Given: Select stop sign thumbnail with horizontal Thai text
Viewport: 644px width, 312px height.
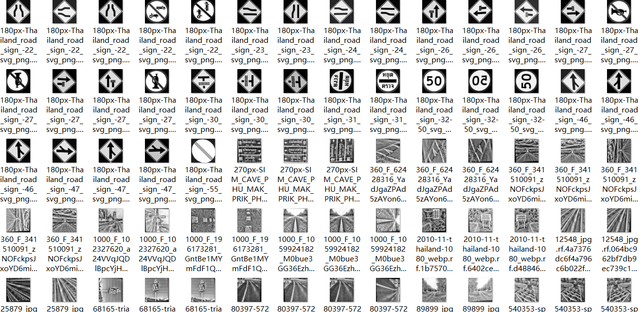Looking at the screenshot, I should click(388, 81).
